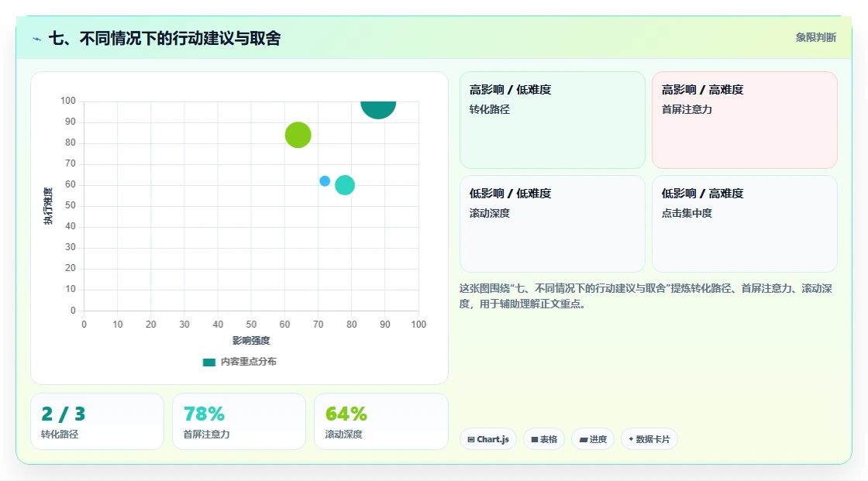Click the chart description paragraph

pyautogui.click(x=646, y=296)
